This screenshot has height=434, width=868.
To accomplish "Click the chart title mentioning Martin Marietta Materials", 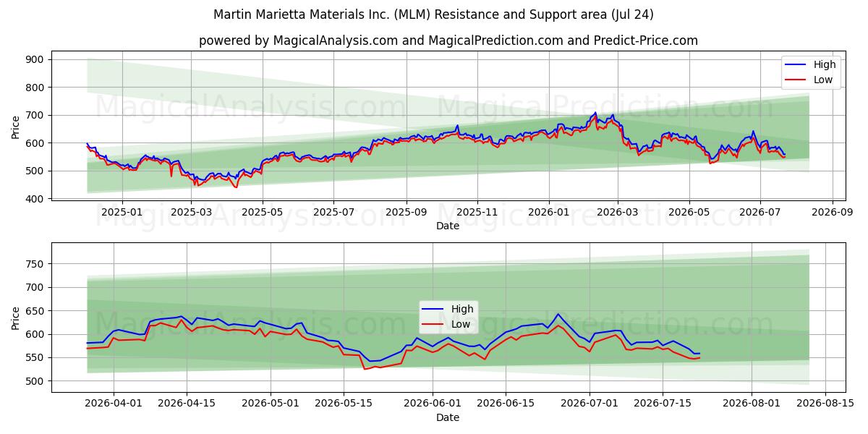I will pyautogui.click(x=433, y=14).
